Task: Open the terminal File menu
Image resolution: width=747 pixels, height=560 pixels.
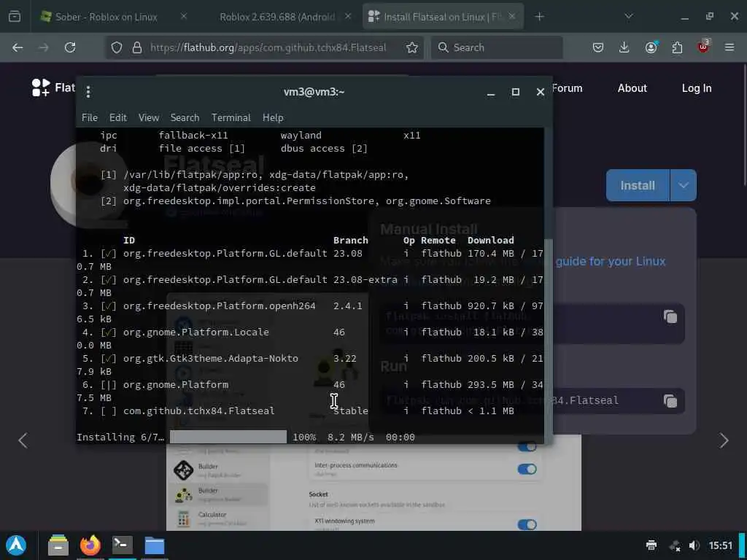Action: pos(90,117)
